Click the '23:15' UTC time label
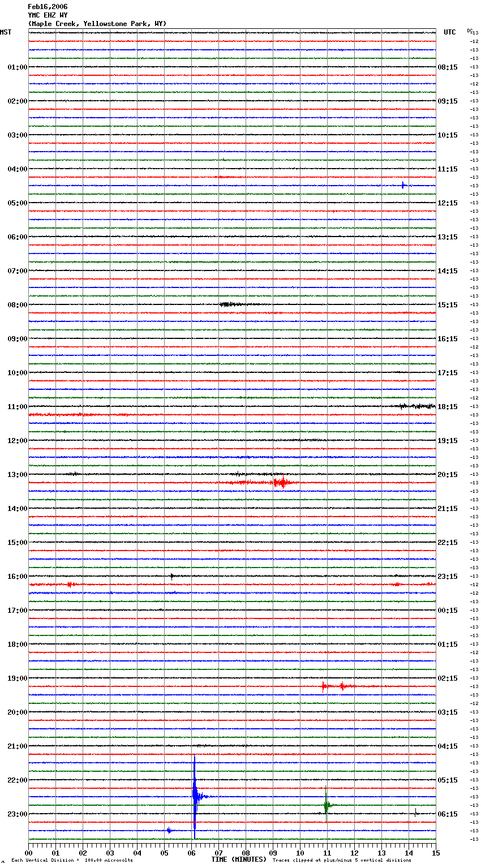 point(448,577)
